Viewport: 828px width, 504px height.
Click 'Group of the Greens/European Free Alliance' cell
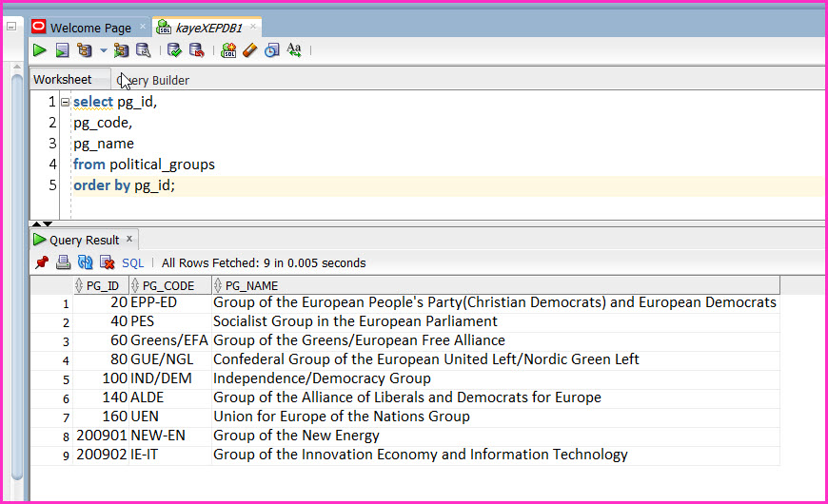point(495,340)
